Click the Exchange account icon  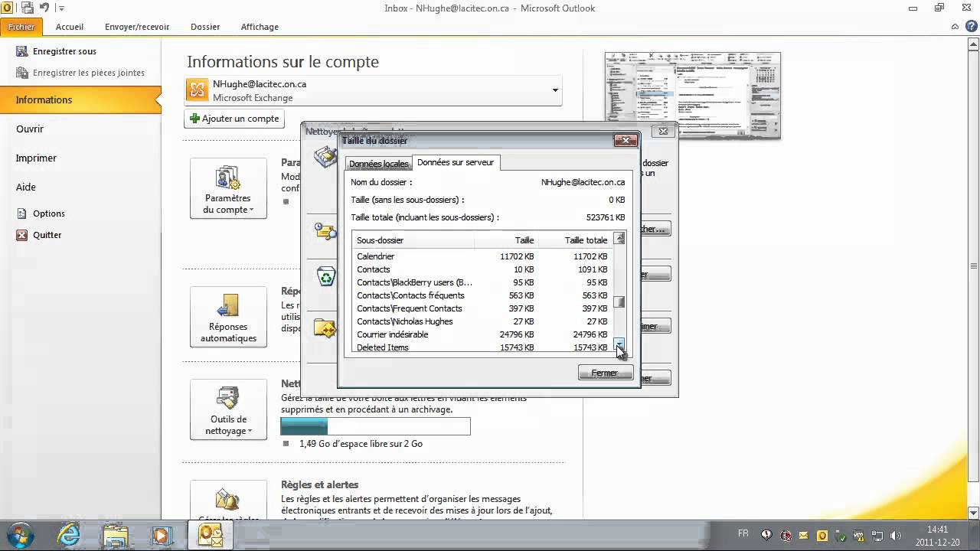[x=198, y=90]
